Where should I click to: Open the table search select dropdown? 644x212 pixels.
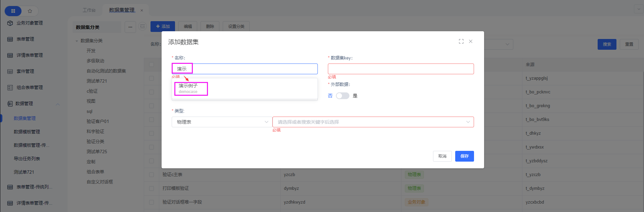pyautogui.click(x=373, y=122)
